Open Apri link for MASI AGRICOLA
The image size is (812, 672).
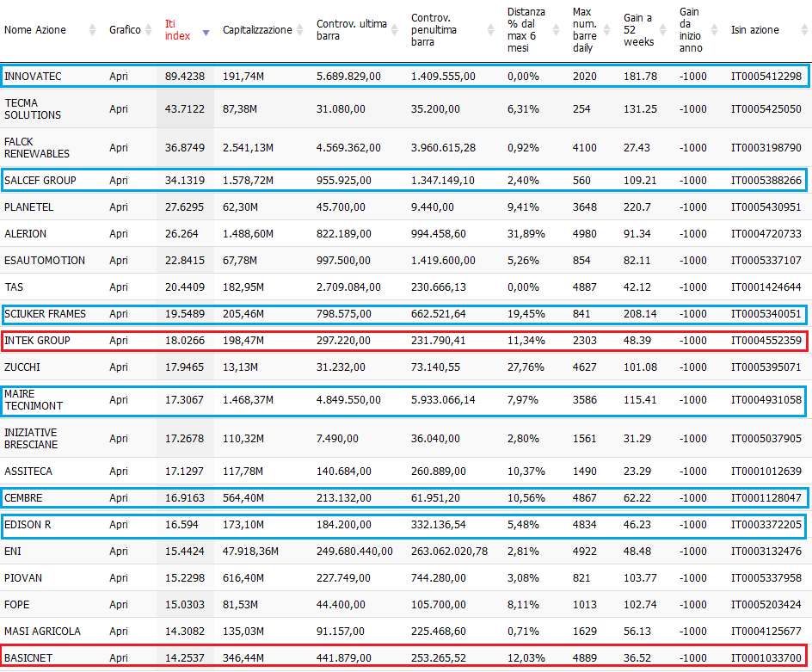(x=119, y=632)
